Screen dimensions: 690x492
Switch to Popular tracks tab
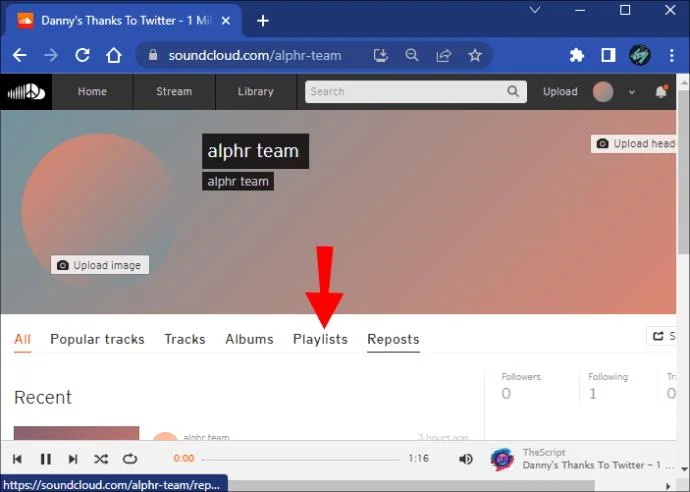click(97, 339)
